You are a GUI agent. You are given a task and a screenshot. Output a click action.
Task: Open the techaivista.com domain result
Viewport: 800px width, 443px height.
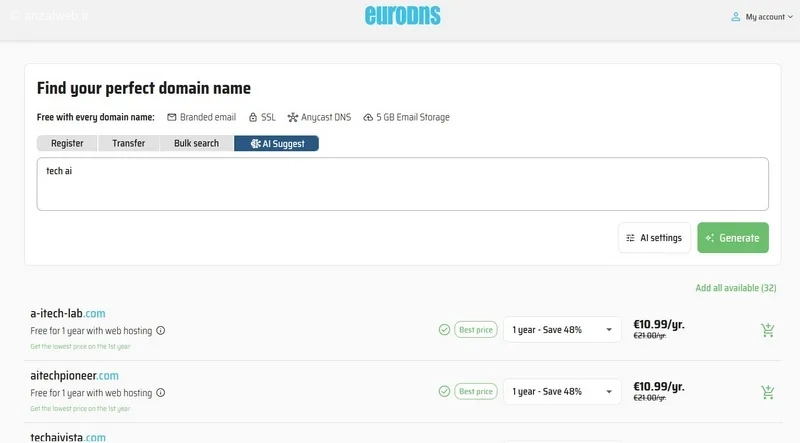click(x=68, y=437)
